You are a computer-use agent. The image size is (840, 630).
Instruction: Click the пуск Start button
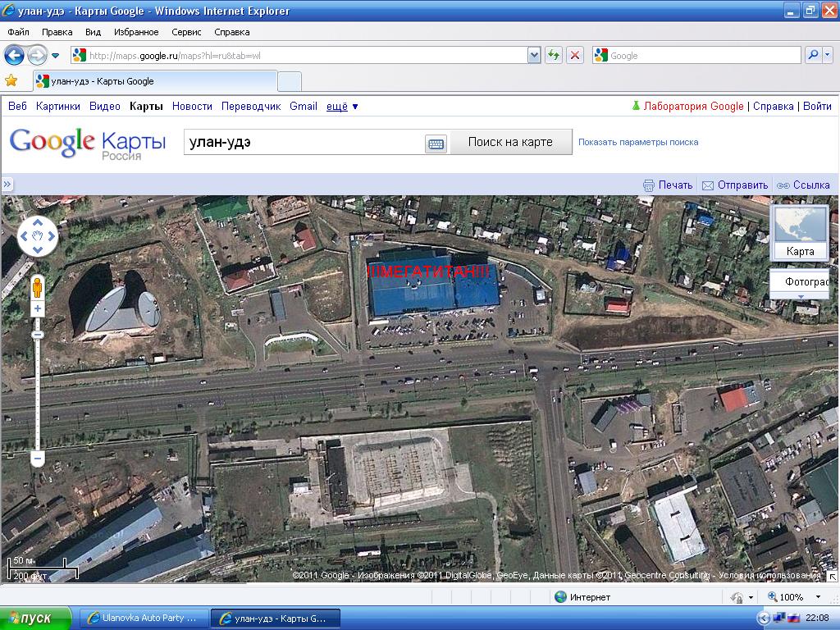[35, 619]
